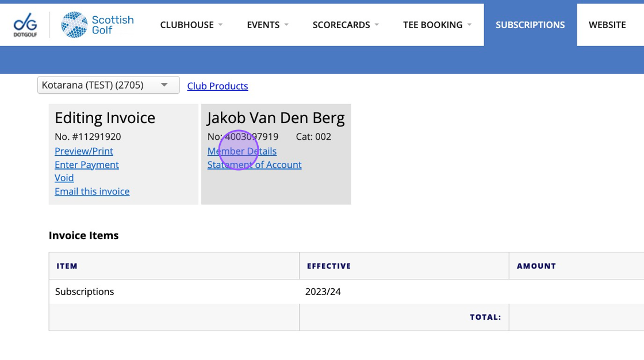The width and height of the screenshot is (644, 360).
Task: Click the Scottish Golf logo
Action: pyautogui.click(x=97, y=25)
